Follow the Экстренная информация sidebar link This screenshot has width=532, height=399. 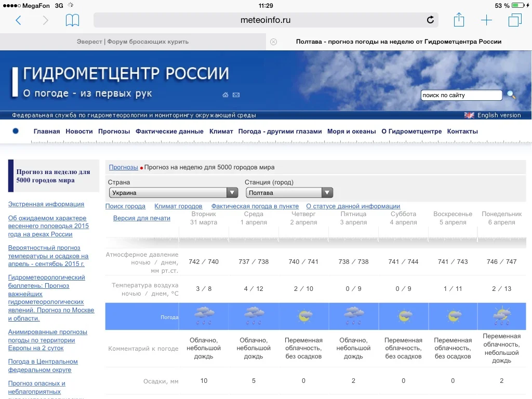(x=47, y=204)
